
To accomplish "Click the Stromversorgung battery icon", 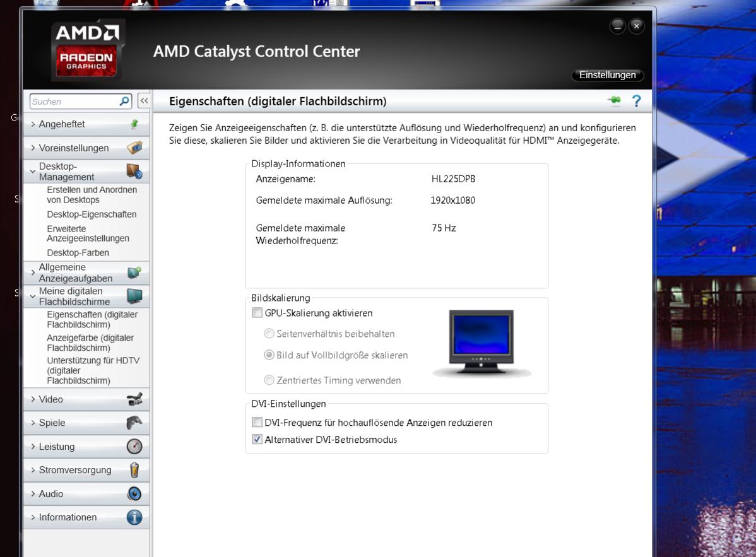I will [x=134, y=470].
